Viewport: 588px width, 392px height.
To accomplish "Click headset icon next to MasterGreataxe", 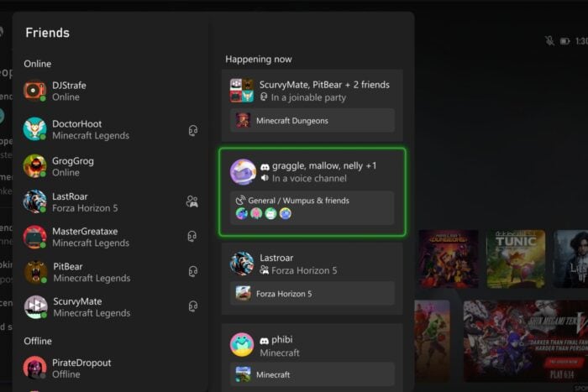I will click(192, 236).
